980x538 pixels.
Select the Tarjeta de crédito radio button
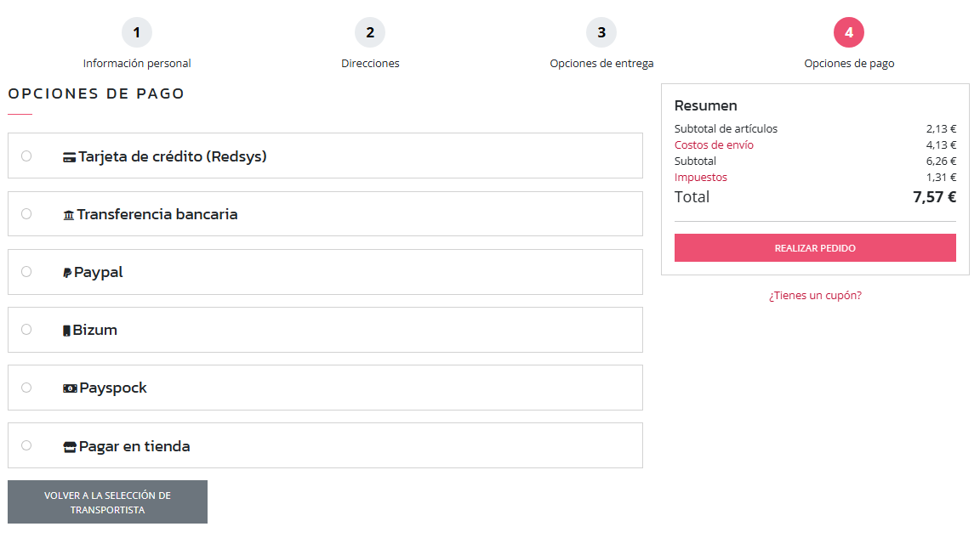tap(26, 156)
